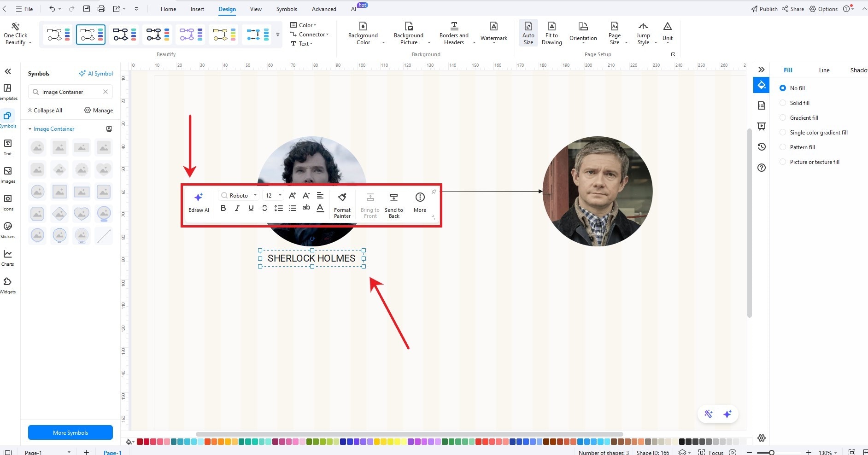This screenshot has width=868, height=455.
Task: Open line spacing options
Action: [x=278, y=208]
